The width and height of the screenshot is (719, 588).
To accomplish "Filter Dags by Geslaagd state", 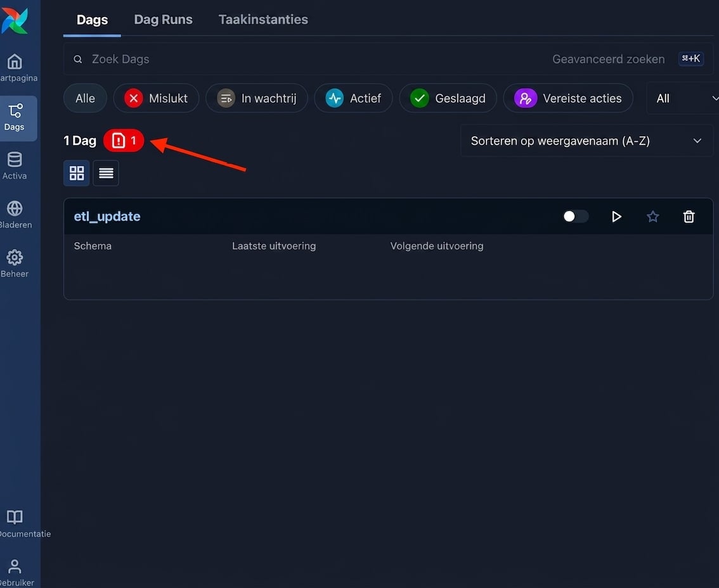I will point(448,98).
